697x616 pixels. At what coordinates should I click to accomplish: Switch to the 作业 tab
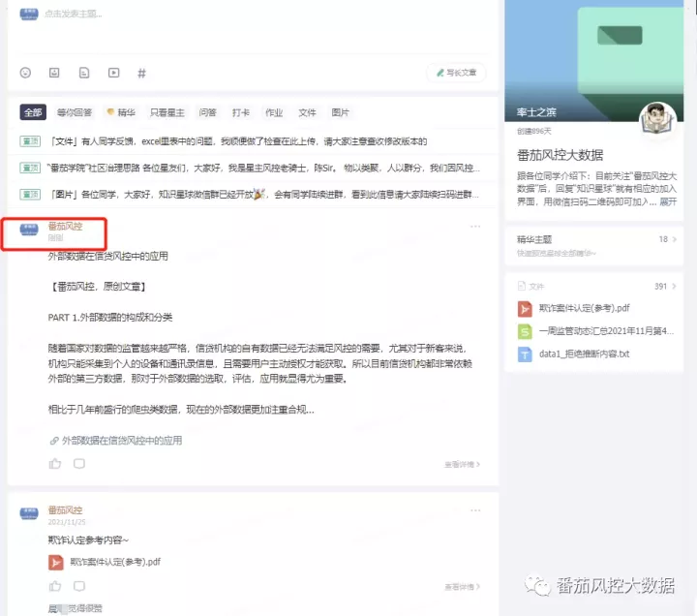pos(274,112)
